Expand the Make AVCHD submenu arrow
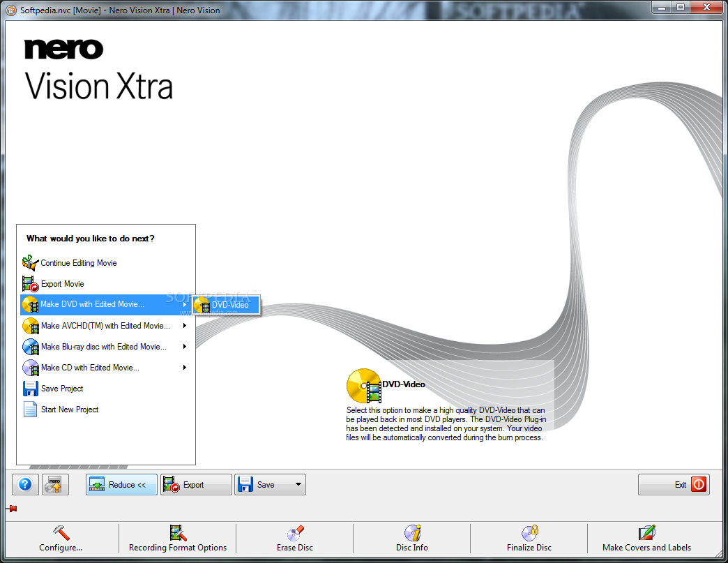Viewport: 728px width, 563px height. [x=185, y=326]
